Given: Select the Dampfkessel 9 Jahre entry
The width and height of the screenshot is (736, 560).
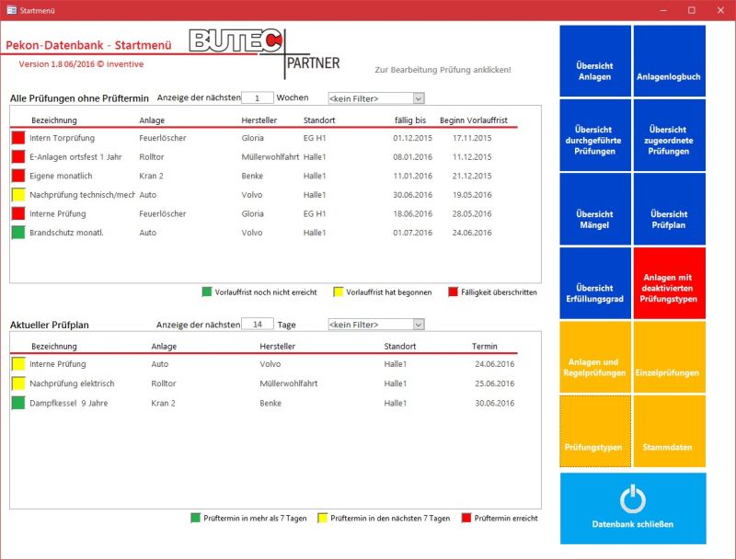Looking at the screenshot, I should tap(68, 403).
